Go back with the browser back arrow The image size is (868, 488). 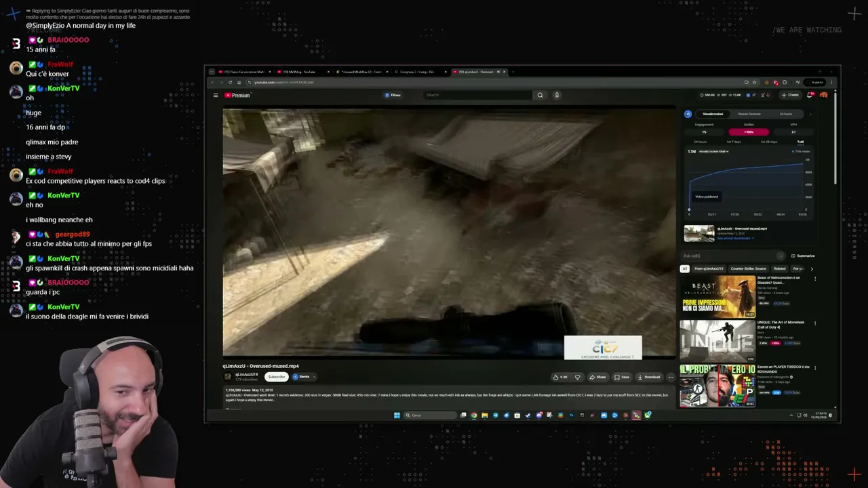pos(212,82)
